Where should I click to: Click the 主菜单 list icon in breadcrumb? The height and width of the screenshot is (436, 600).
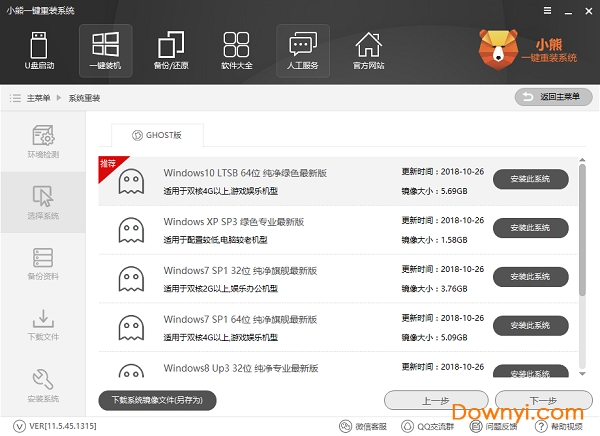[15, 98]
